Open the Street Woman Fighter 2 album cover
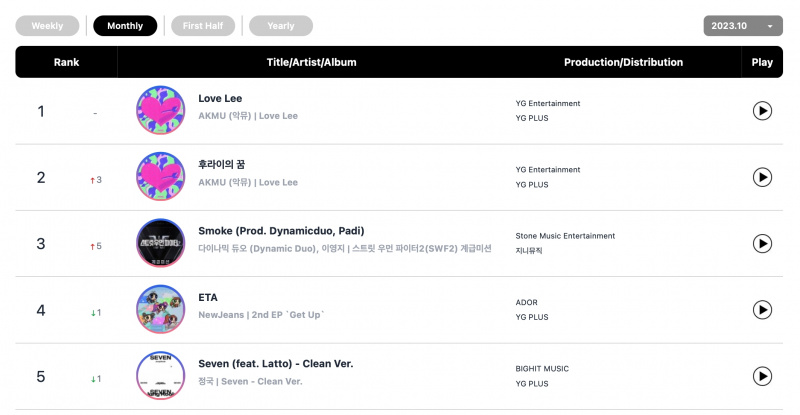Image resolution: width=800 pixels, height=415 pixels. coord(161,243)
